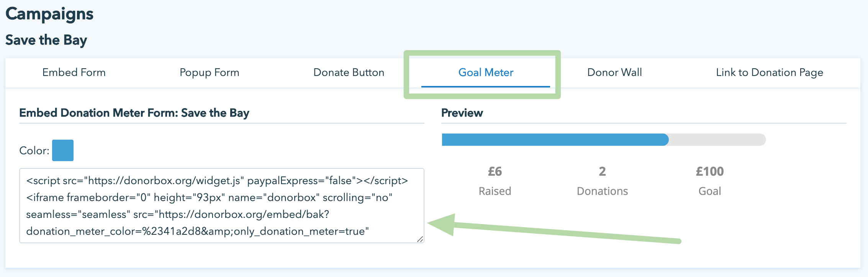868x277 pixels.
Task: Switch to the Popup Form tab
Action: (x=209, y=73)
